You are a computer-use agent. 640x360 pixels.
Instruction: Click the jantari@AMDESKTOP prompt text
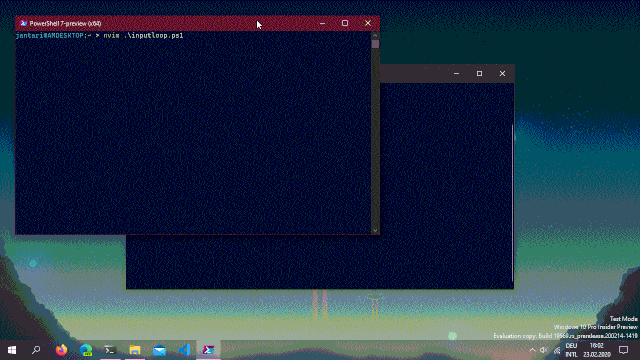pyautogui.click(x=50, y=36)
